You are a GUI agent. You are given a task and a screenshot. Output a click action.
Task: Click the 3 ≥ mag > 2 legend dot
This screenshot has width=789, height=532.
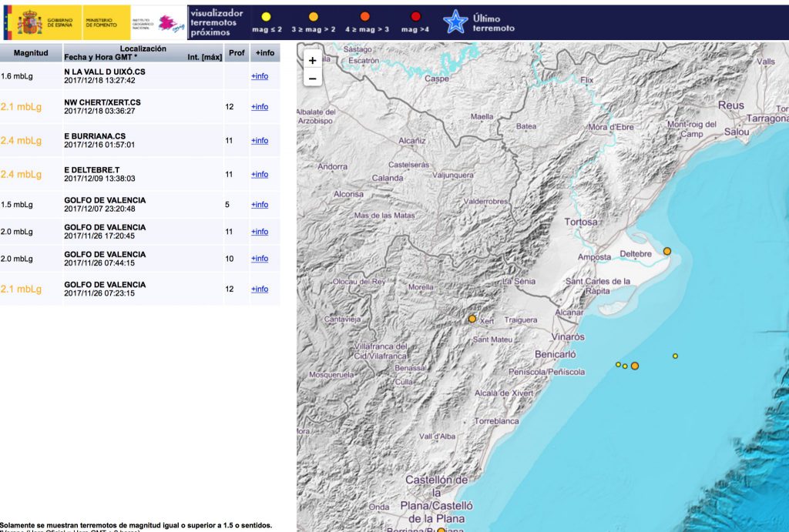(x=314, y=17)
